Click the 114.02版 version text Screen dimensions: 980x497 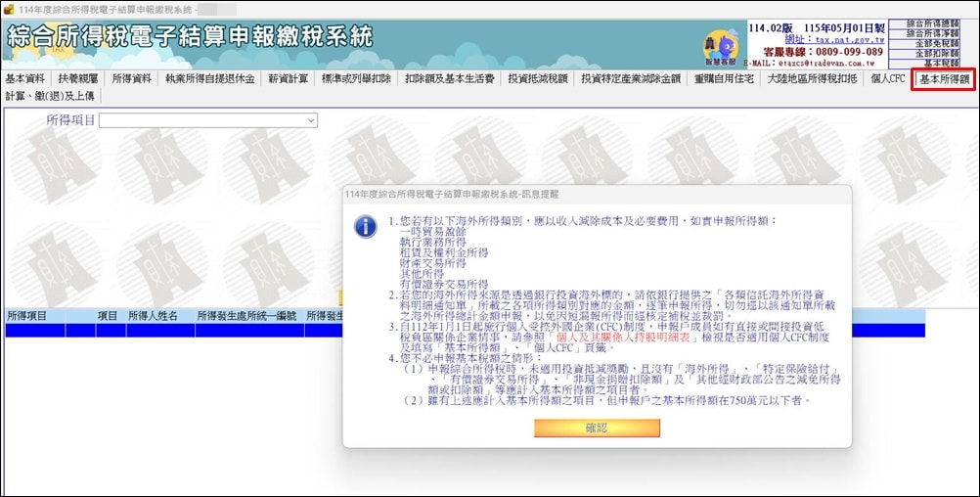click(x=771, y=28)
